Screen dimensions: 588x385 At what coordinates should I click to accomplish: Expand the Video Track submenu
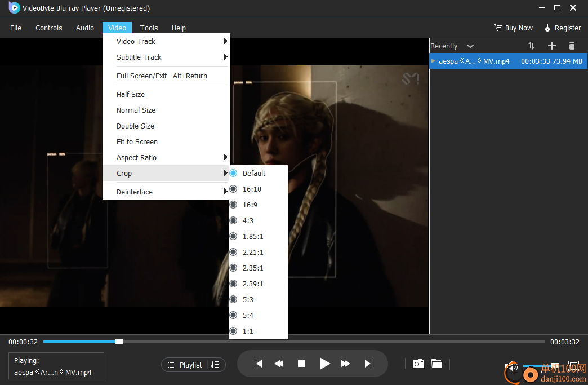166,41
